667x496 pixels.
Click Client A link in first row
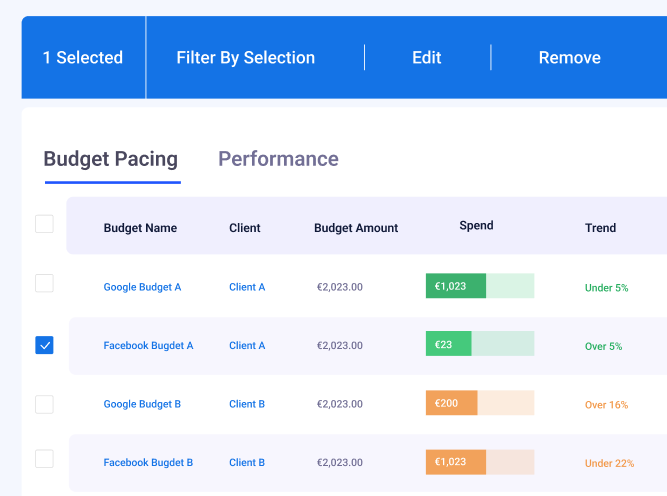point(247,287)
